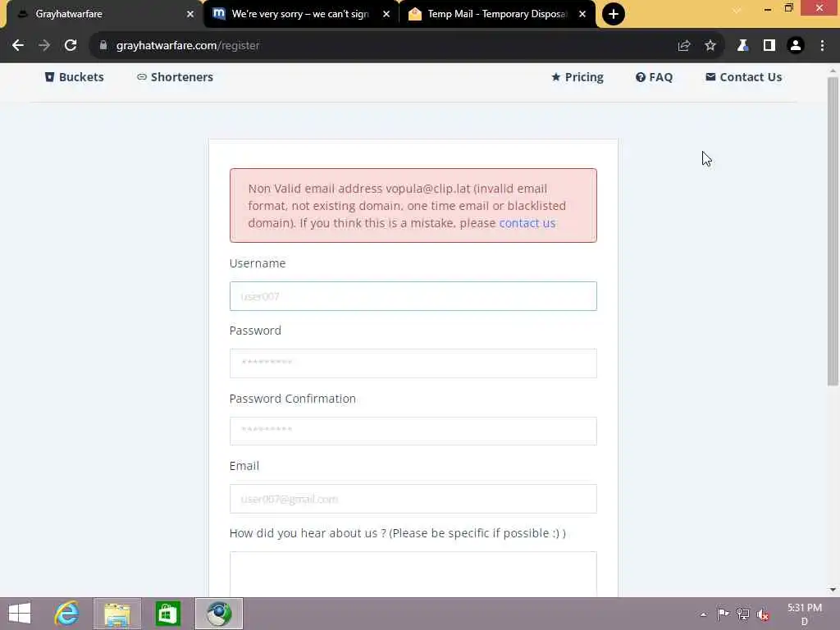Open the Action Center flag icon
Screen dimensions: 840x630
(x=723, y=614)
